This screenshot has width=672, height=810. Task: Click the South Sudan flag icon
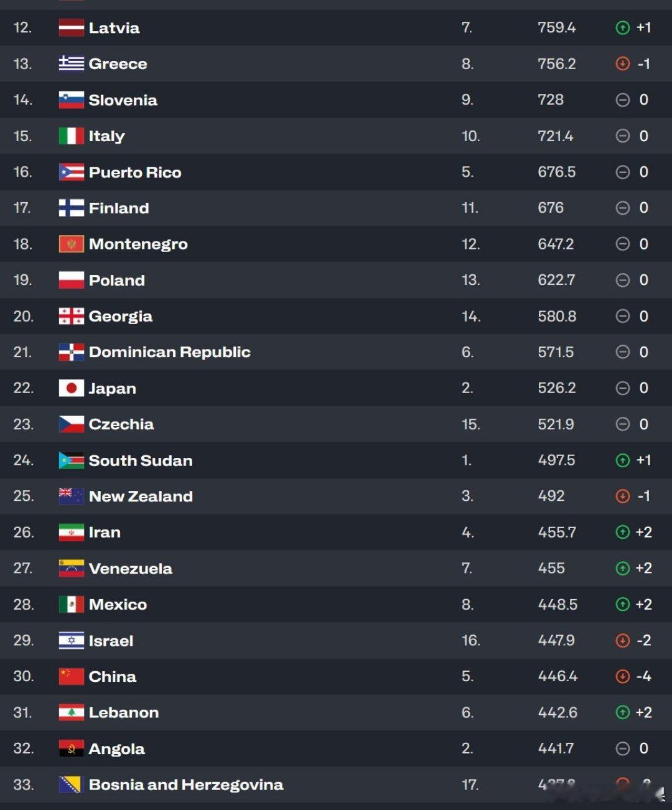pos(71,460)
